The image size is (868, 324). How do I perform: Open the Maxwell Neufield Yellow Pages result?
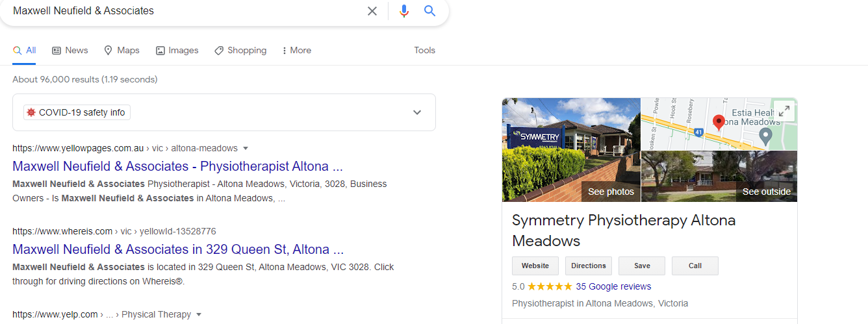pos(177,166)
